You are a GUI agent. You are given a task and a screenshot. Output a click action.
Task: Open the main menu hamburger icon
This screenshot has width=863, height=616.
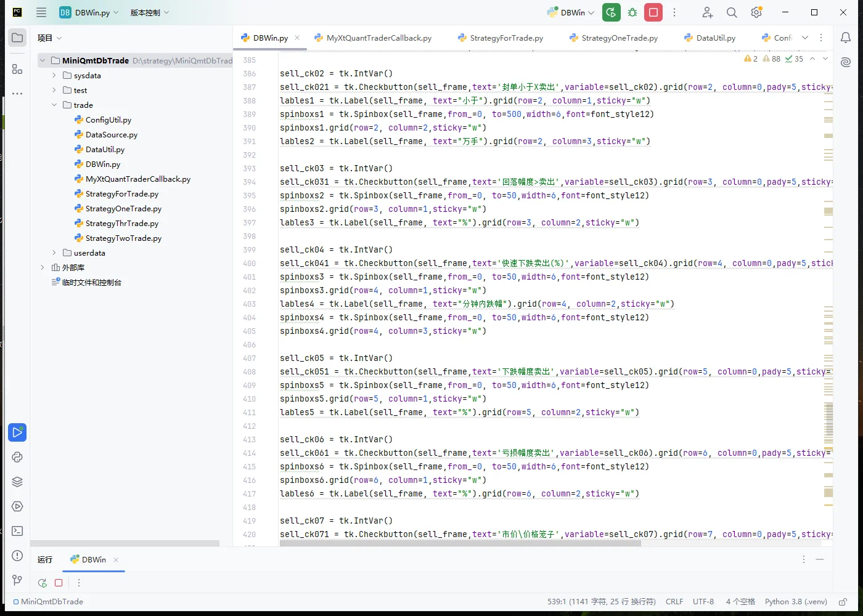pos(41,12)
